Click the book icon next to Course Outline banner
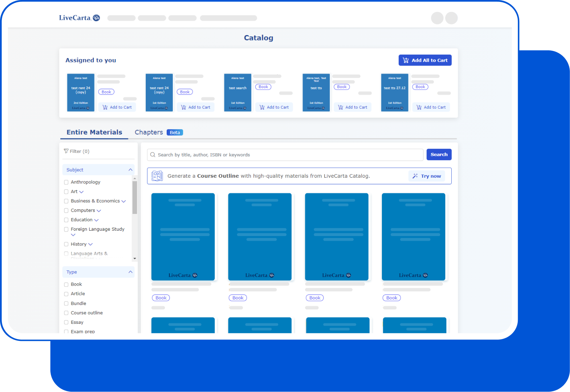Viewport: 570px width, 392px height. coord(157,176)
